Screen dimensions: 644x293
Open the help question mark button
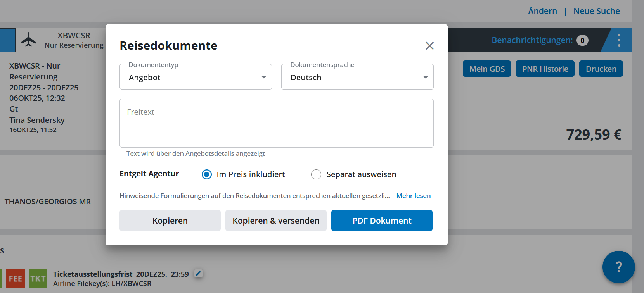(x=618, y=267)
